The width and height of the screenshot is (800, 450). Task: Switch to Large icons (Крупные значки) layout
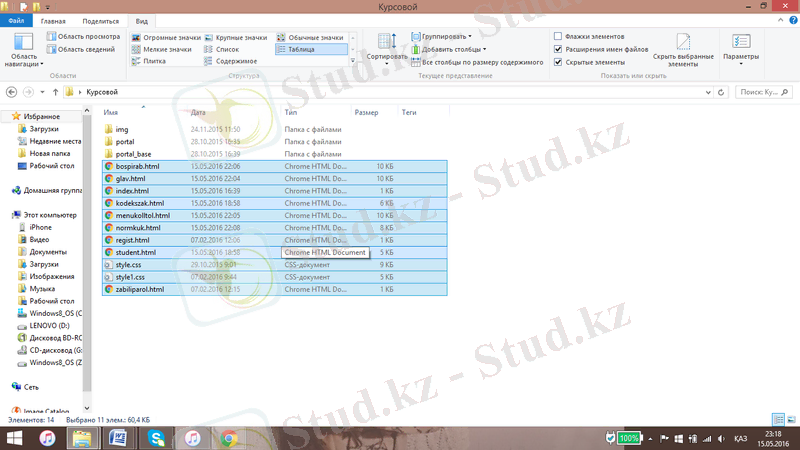[x=236, y=38]
